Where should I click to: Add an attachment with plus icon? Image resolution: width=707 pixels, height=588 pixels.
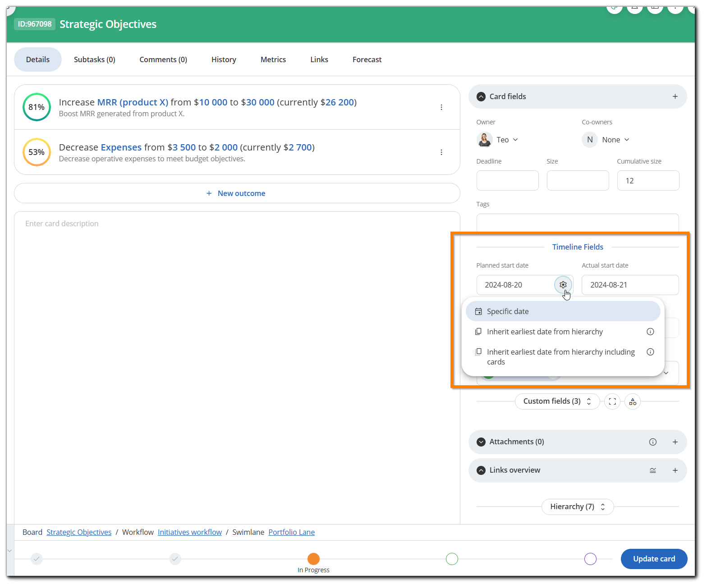click(x=675, y=442)
